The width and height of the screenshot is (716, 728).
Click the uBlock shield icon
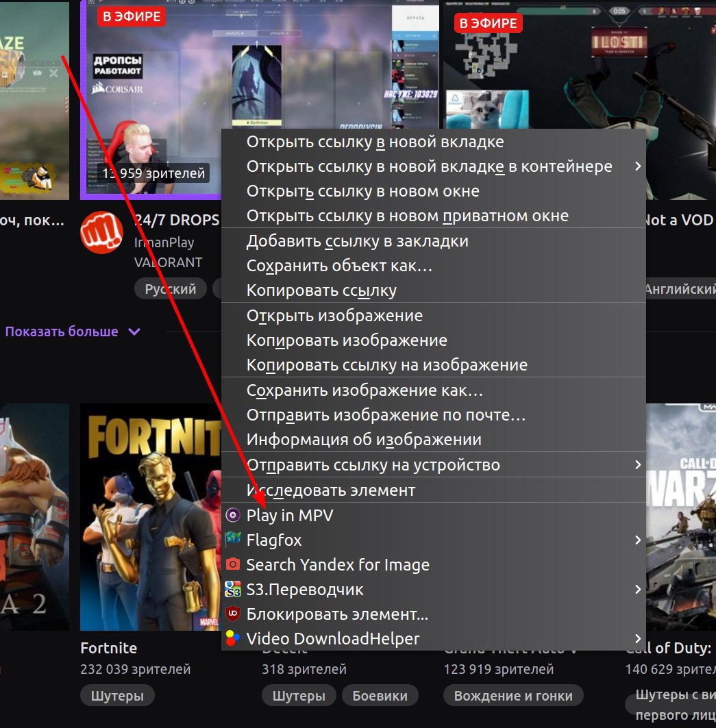click(233, 614)
